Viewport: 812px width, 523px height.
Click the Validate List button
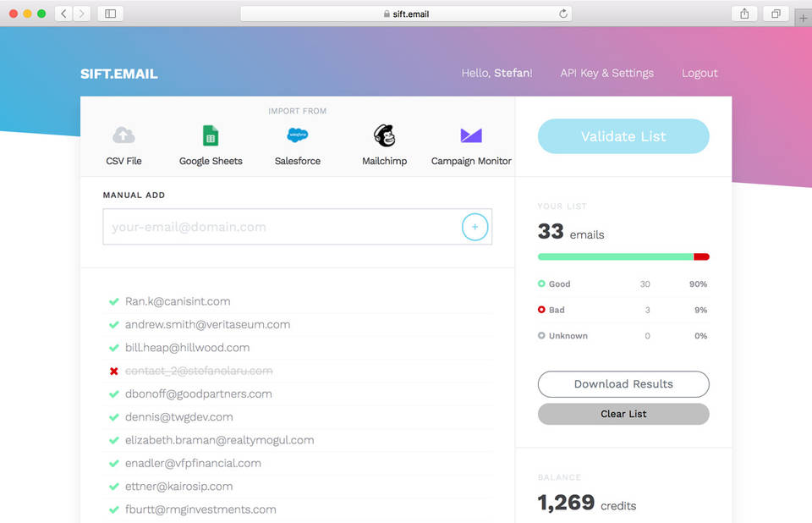pos(623,136)
